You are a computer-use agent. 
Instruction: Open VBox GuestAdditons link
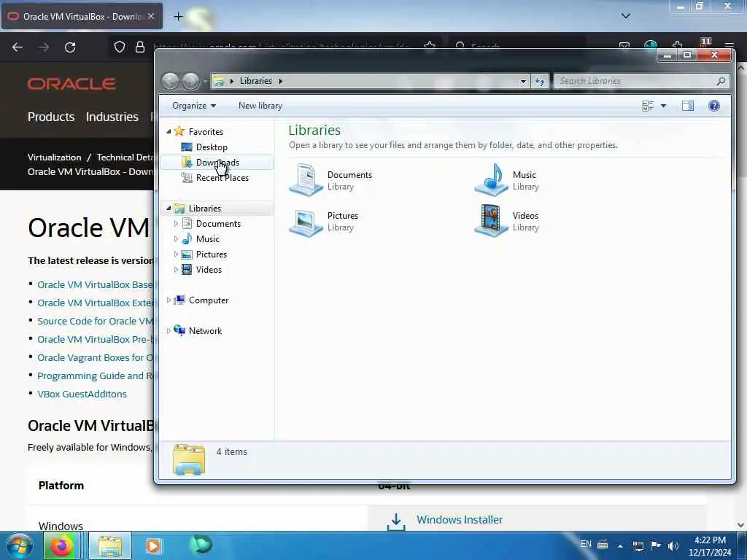pos(82,394)
